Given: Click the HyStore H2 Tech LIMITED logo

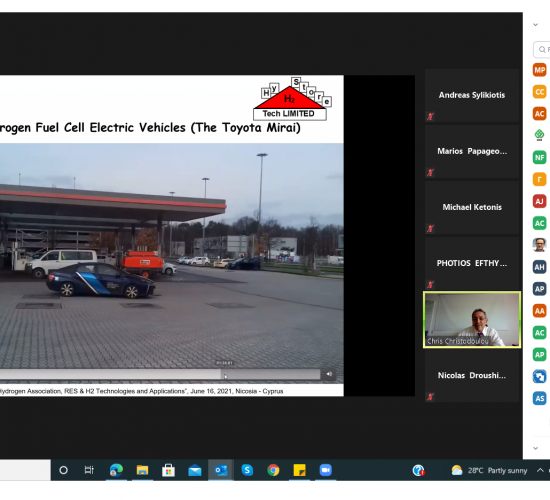Looking at the screenshot, I should tap(292, 99).
